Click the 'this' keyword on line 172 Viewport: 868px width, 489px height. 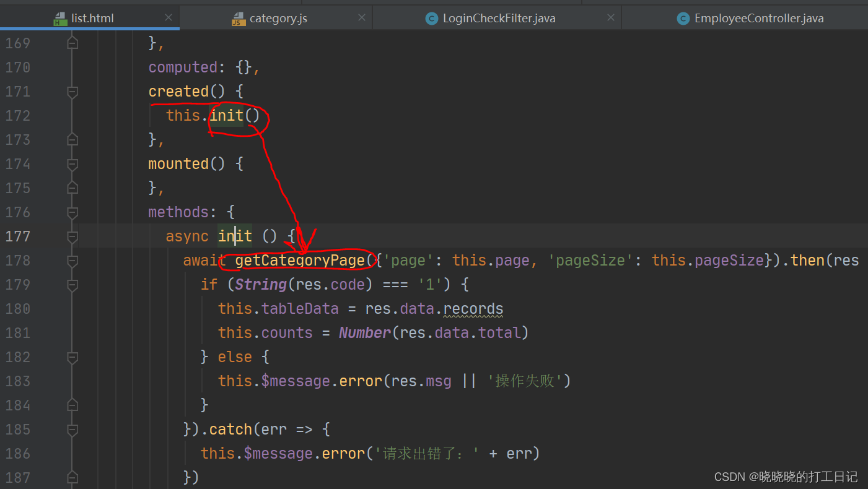[x=183, y=116]
